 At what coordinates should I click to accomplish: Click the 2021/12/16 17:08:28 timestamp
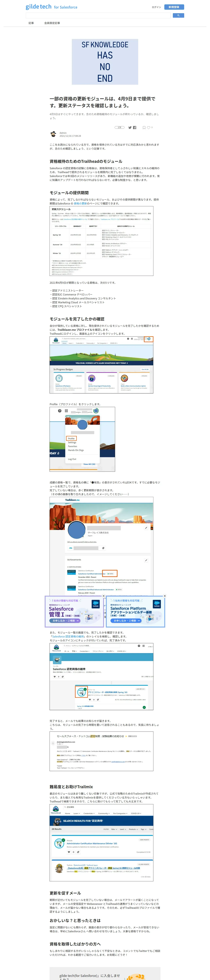click(70, 136)
